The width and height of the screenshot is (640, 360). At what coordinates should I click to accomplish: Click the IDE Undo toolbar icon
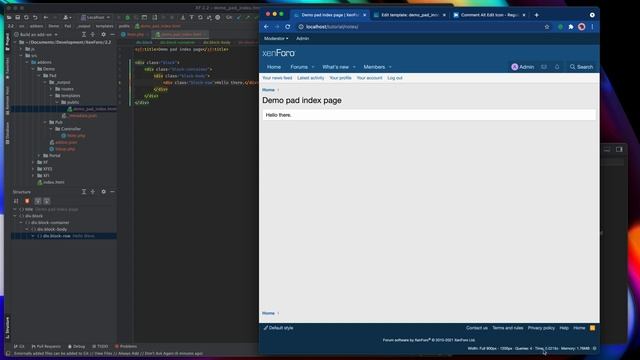point(36,18)
